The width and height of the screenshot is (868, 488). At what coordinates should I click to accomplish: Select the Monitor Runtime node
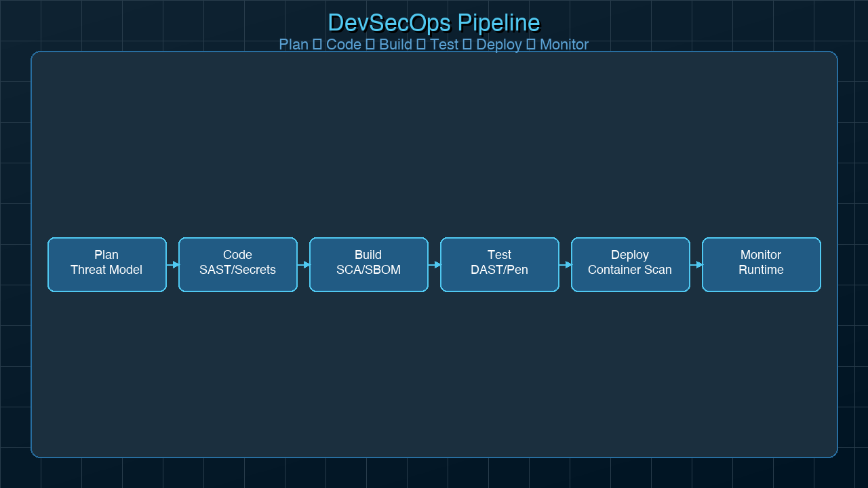[761, 264]
